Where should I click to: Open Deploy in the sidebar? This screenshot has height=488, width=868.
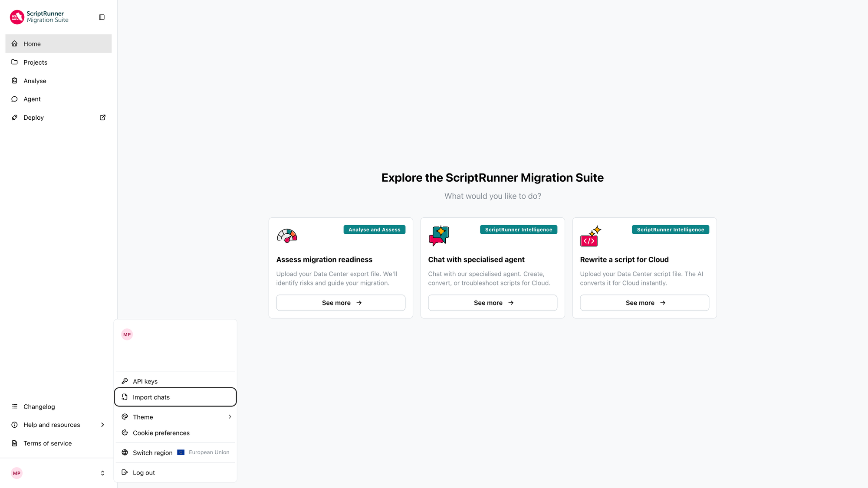(x=59, y=118)
